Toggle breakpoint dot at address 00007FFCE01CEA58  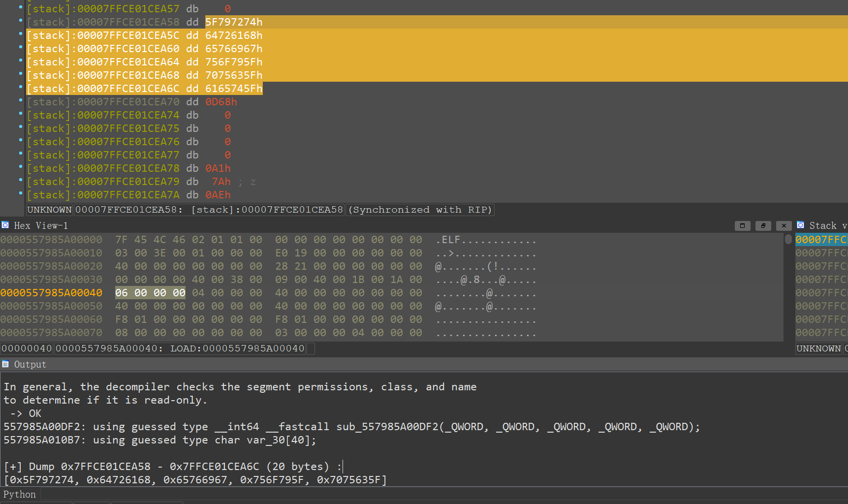[21, 21]
